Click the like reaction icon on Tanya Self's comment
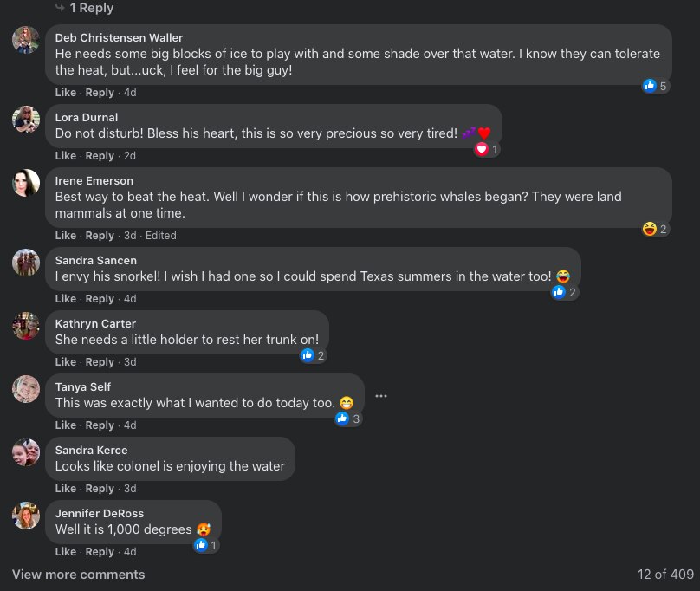Image resolution: width=700 pixels, height=591 pixels. (342, 419)
